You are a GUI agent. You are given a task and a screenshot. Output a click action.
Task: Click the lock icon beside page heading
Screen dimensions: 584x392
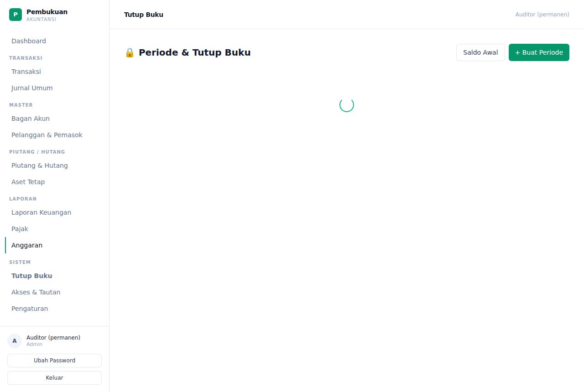click(130, 52)
